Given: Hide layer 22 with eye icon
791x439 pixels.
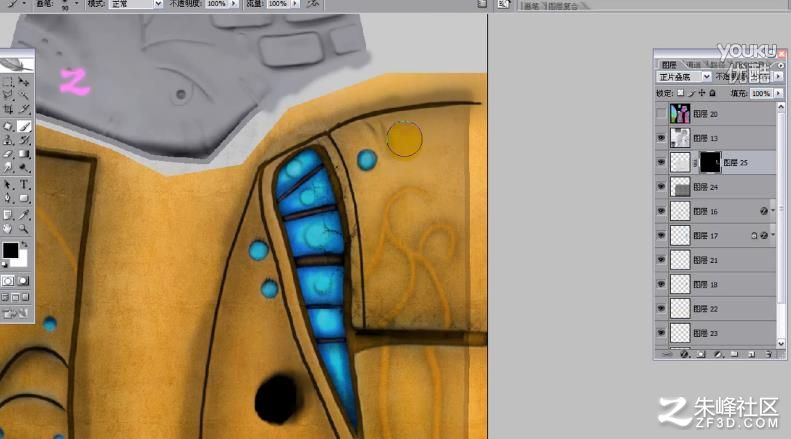Looking at the screenshot, I should [661, 308].
